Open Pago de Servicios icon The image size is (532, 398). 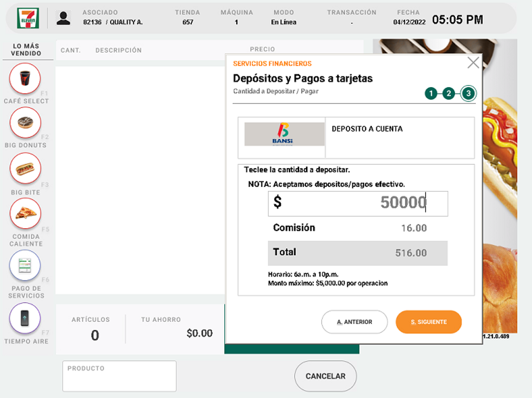(25, 266)
